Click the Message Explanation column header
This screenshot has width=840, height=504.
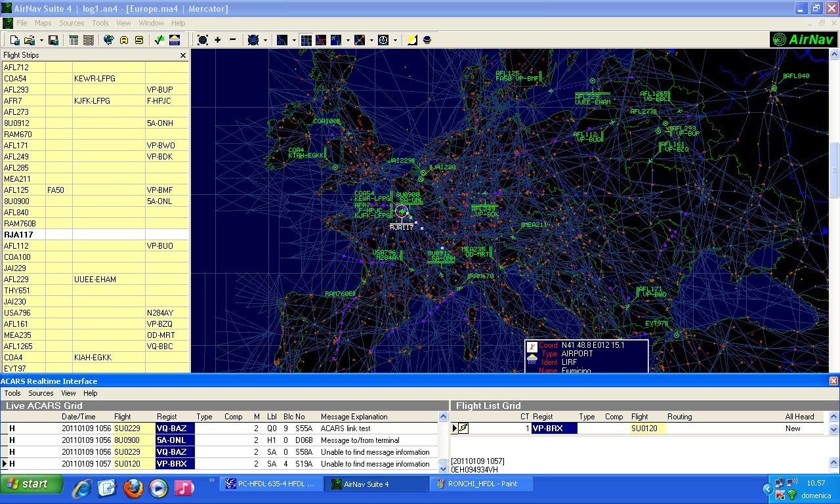[x=354, y=417]
